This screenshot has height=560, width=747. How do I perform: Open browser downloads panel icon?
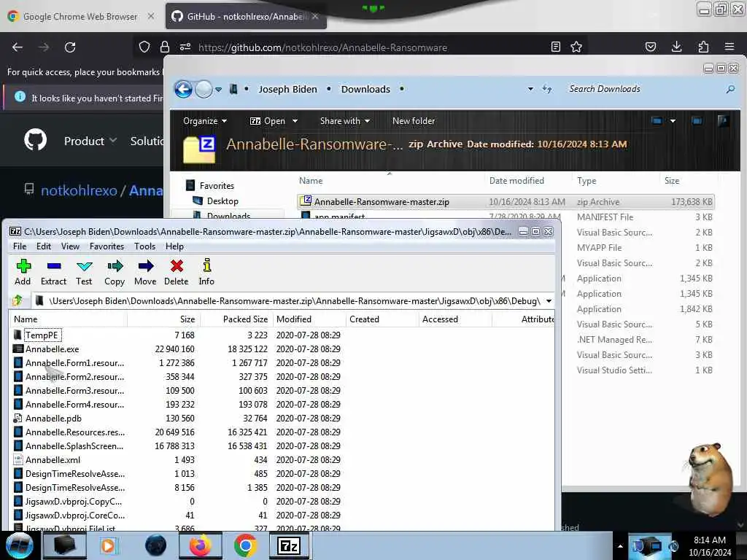coord(676,47)
